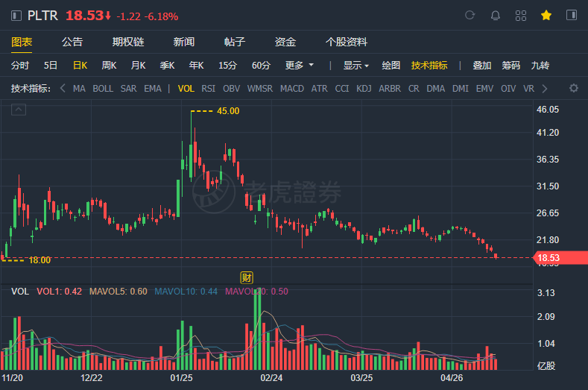Open the multi-window grid layout icon
This screenshot has height=390, width=588.
coord(520,16)
